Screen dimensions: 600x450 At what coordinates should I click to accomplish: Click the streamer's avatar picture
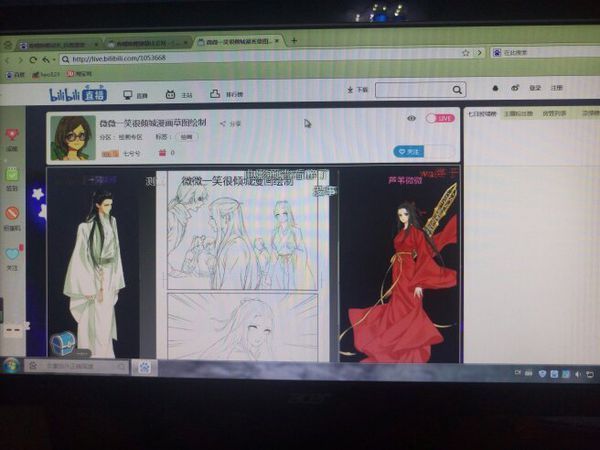coord(71,136)
